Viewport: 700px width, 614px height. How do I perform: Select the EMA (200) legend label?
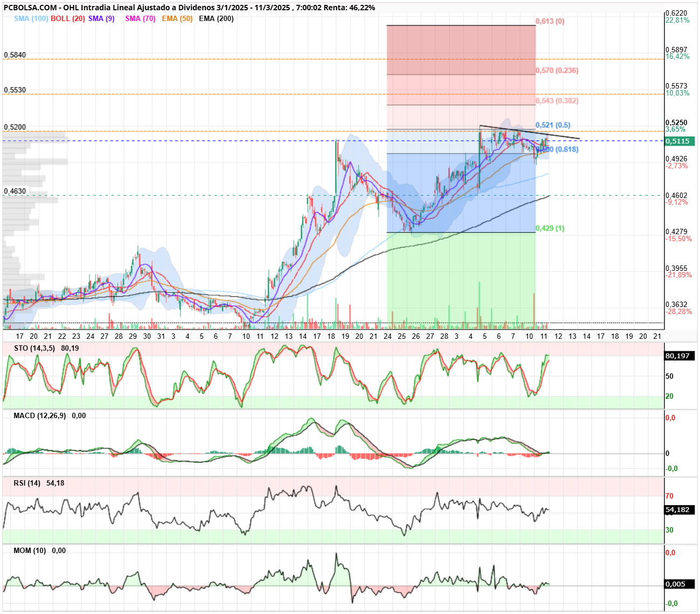pyautogui.click(x=216, y=18)
